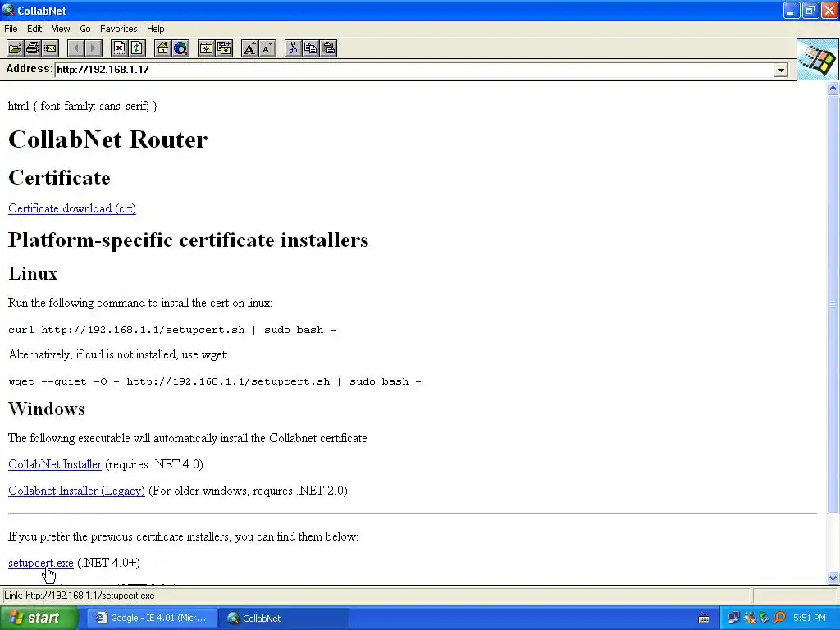Click the Windows flag logo throbber
Image resolution: width=840 pixels, height=630 pixels.
818,59
